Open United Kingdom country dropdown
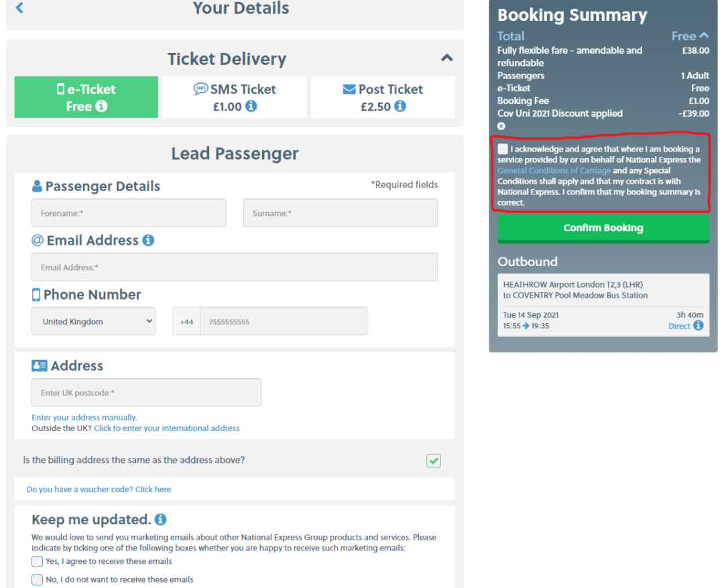The height and width of the screenshot is (588, 724). coord(93,322)
